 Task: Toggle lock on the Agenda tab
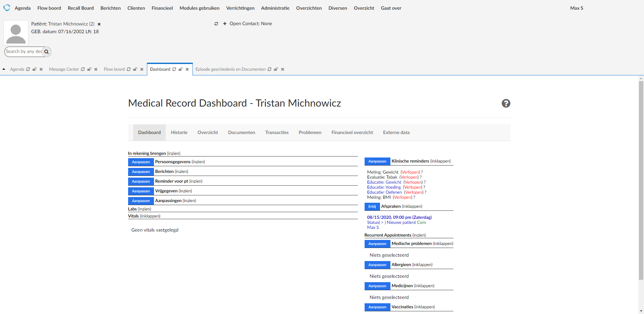tap(35, 69)
